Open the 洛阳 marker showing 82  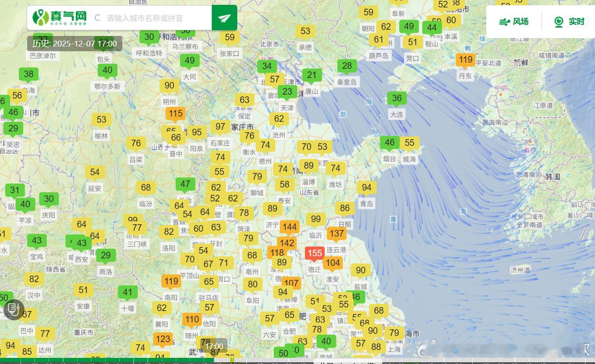coord(169,232)
